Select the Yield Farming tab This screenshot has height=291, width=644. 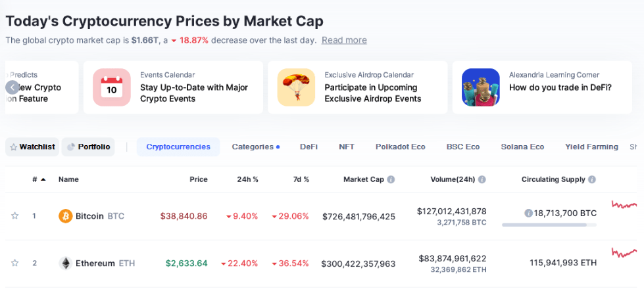tap(591, 147)
